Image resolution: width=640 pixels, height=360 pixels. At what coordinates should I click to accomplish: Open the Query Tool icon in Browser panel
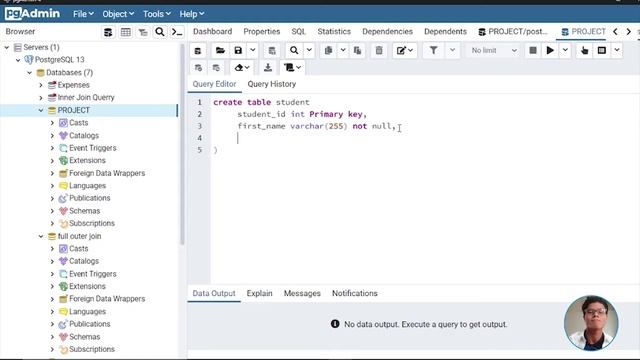point(108,32)
